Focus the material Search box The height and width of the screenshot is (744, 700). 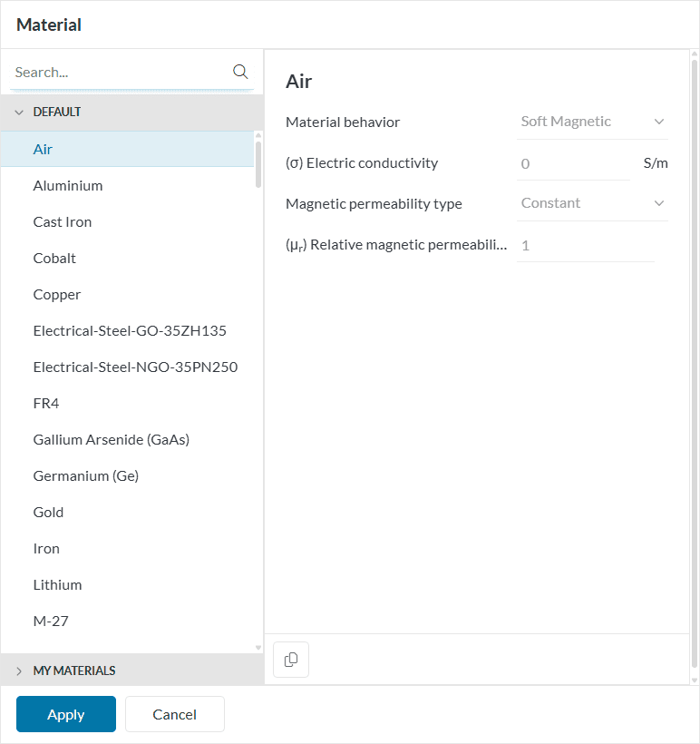coord(118,72)
